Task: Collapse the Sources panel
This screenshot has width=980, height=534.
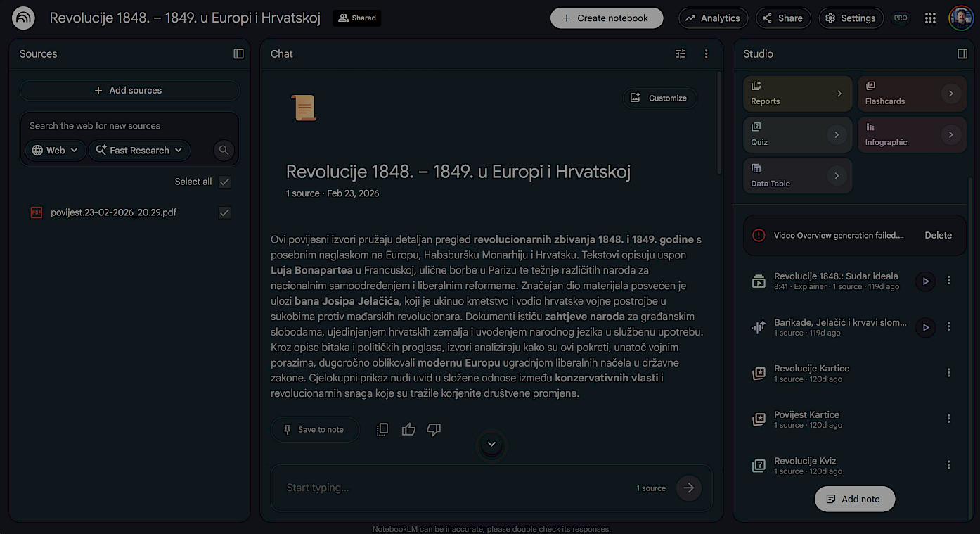Action: tap(238, 54)
